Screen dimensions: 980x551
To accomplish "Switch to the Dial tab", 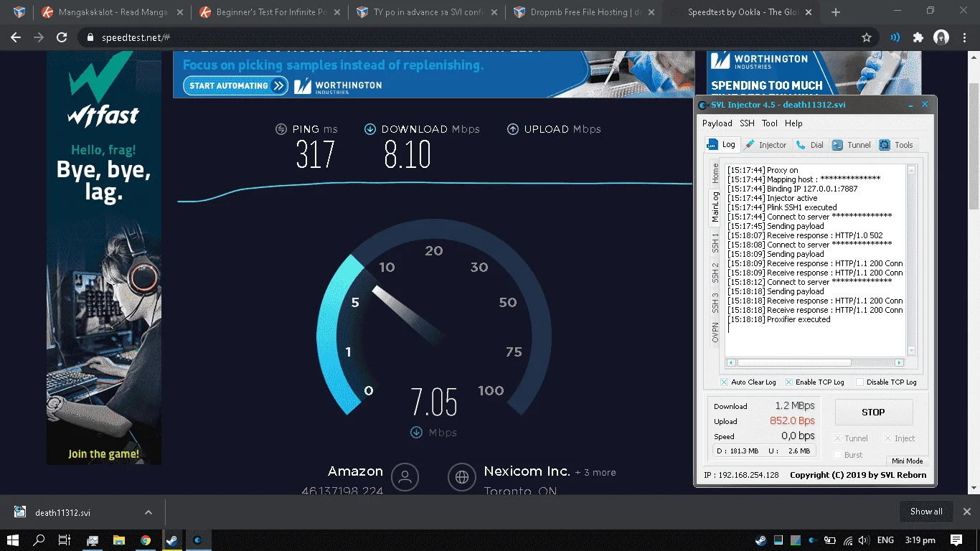I will click(810, 145).
